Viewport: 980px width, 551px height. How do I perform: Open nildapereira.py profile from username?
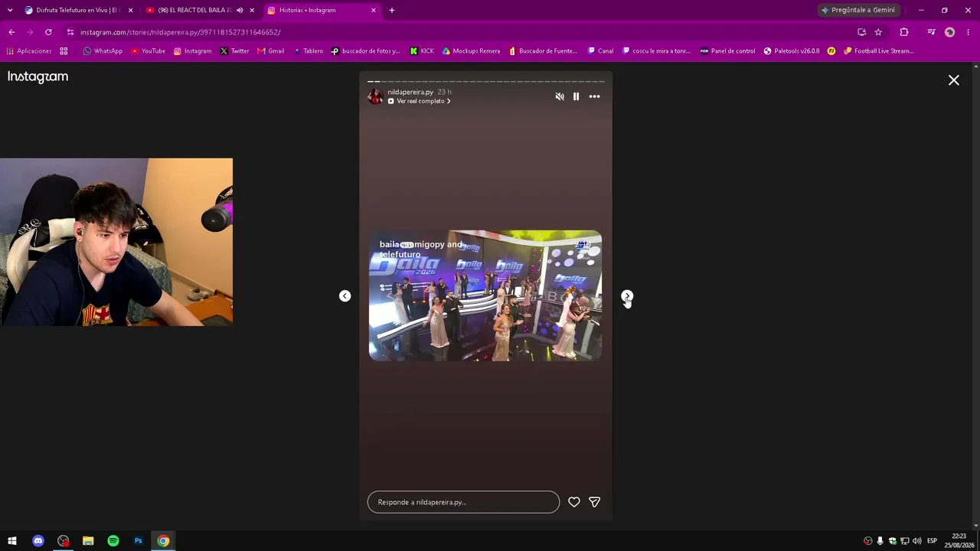[x=410, y=92]
